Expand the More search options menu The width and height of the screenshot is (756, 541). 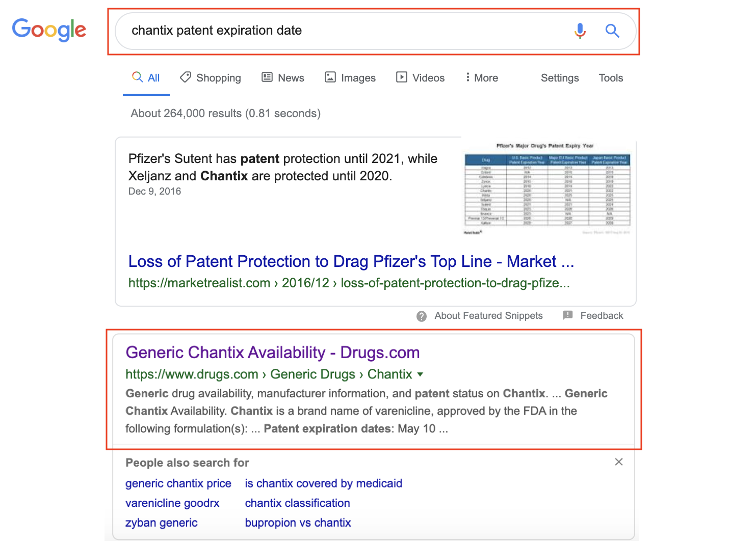(481, 78)
